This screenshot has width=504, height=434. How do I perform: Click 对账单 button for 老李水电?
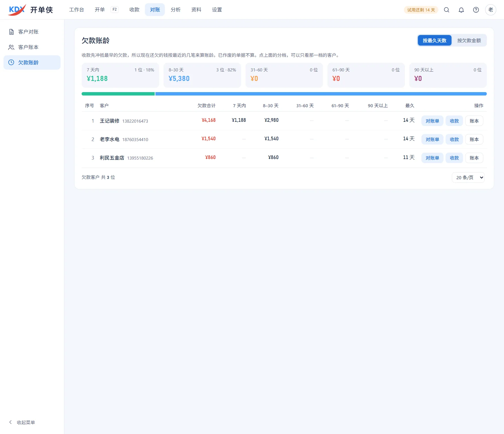point(432,139)
